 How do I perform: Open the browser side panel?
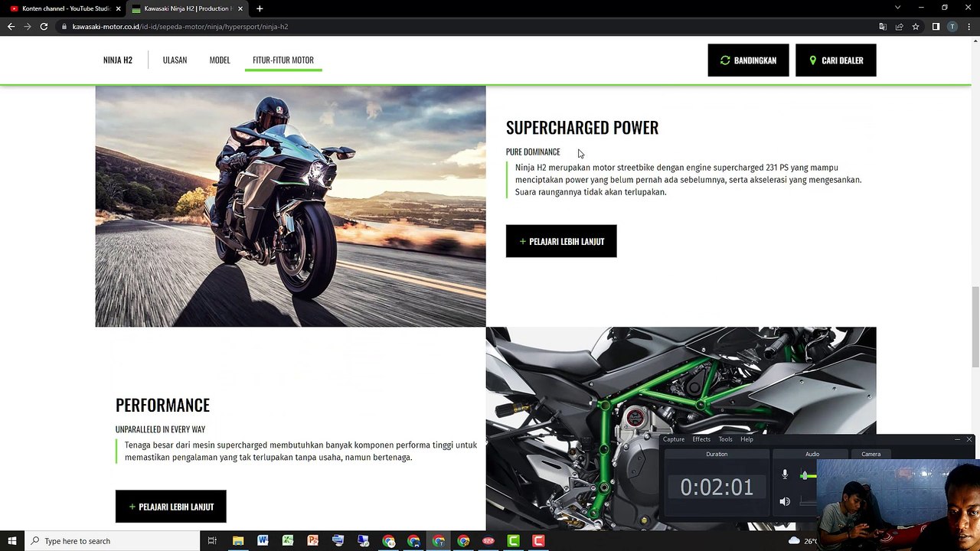tap(936, 27)
